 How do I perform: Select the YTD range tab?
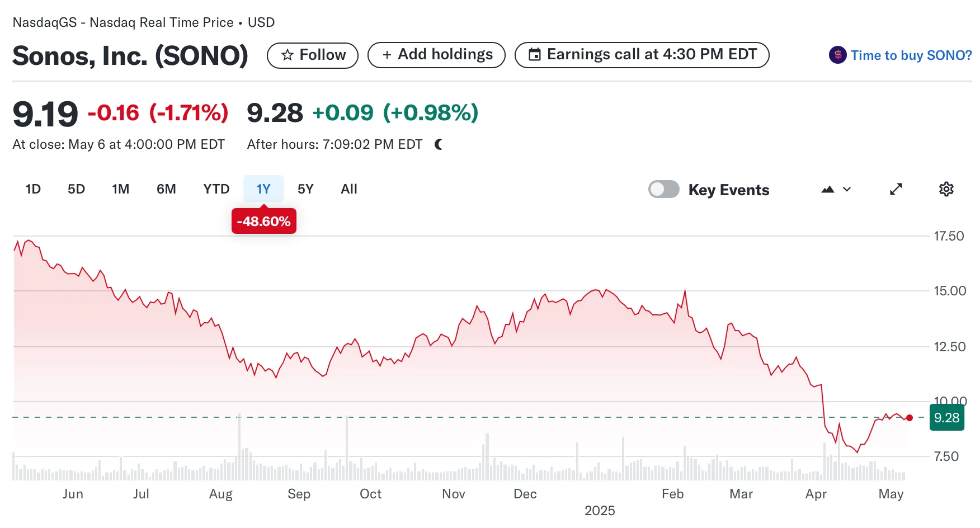pos(216,189)
